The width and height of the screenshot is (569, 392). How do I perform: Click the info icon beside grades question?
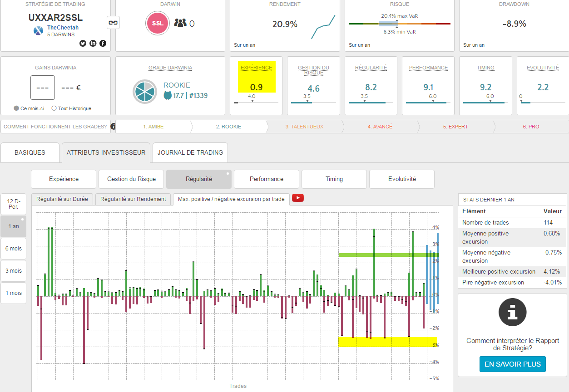(113, 127)
